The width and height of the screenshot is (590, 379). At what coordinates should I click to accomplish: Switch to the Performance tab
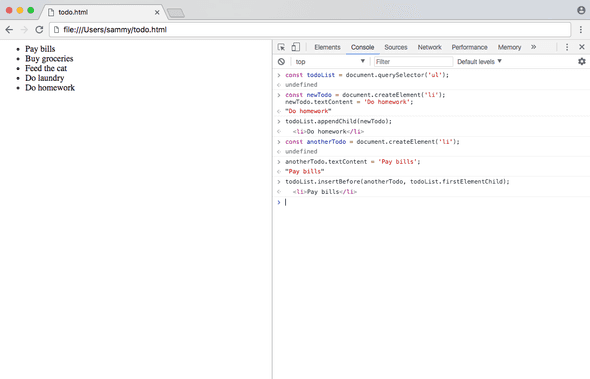[470, 47]
